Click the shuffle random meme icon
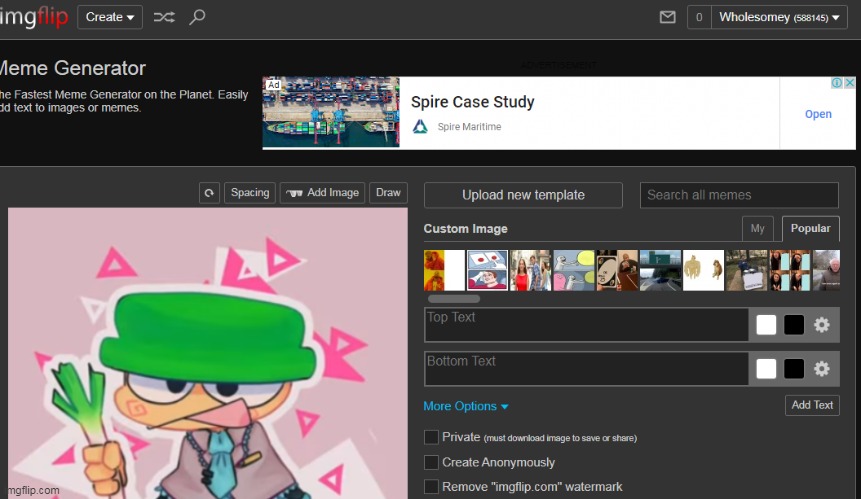 coord(163,17)
